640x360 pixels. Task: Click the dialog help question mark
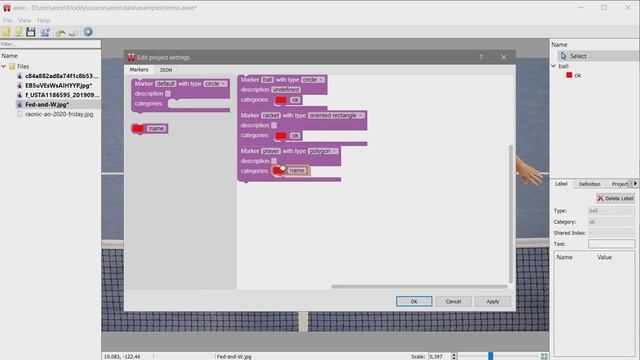point(481,57)
